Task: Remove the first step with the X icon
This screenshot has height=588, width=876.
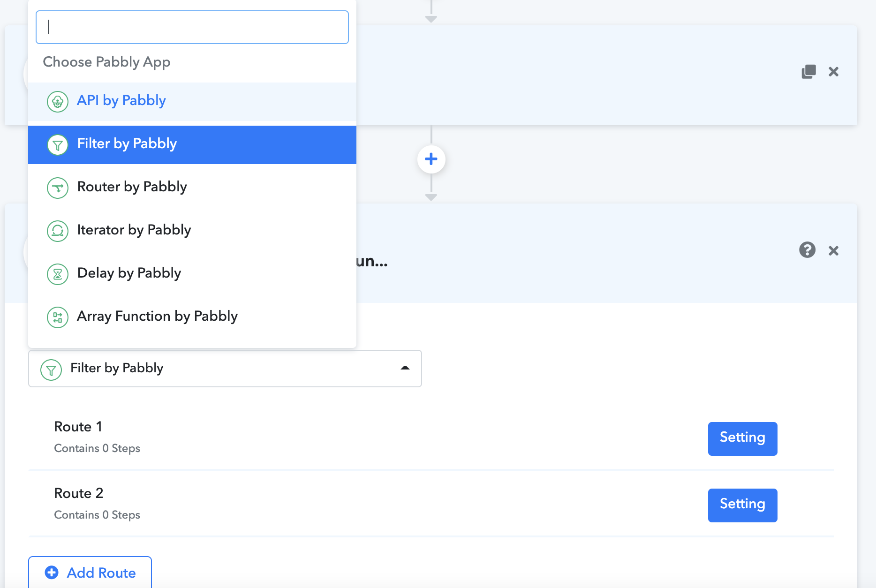Action: pos(833,72)
